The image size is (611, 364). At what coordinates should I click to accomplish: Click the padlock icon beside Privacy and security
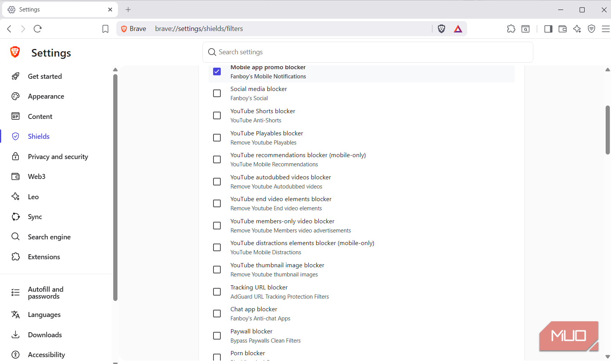[x=16, y=156]
